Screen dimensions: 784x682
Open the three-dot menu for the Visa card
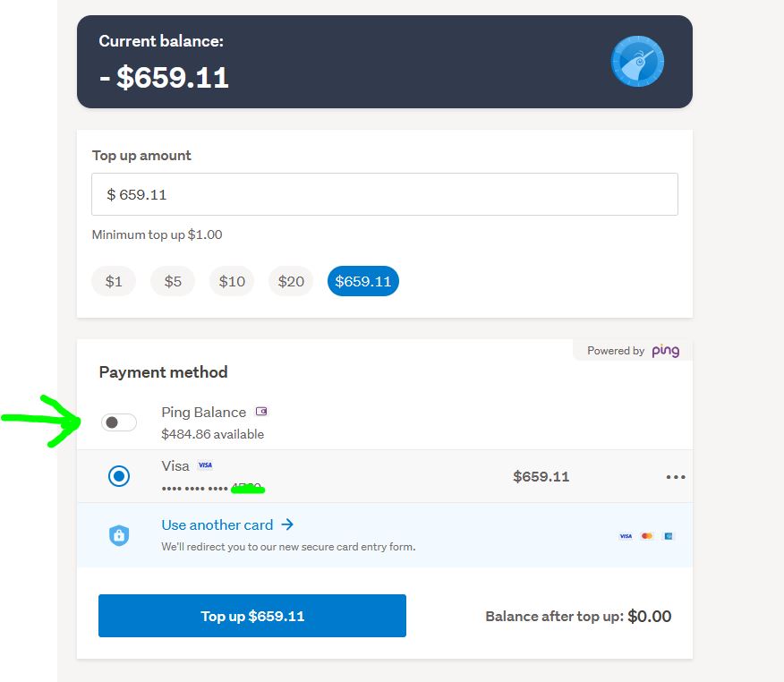[676, 477]
